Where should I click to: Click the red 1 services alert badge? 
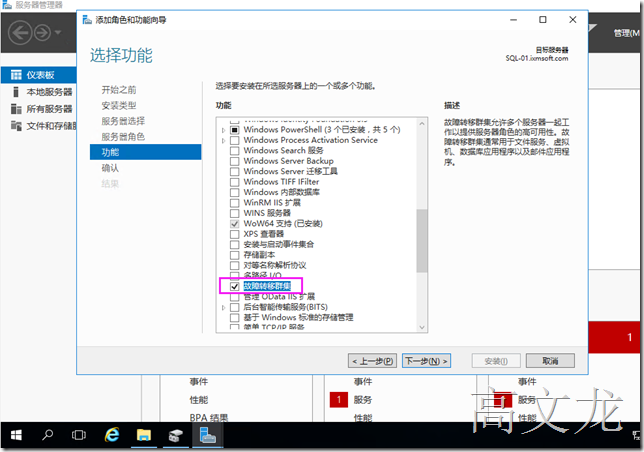coord(339,399)
